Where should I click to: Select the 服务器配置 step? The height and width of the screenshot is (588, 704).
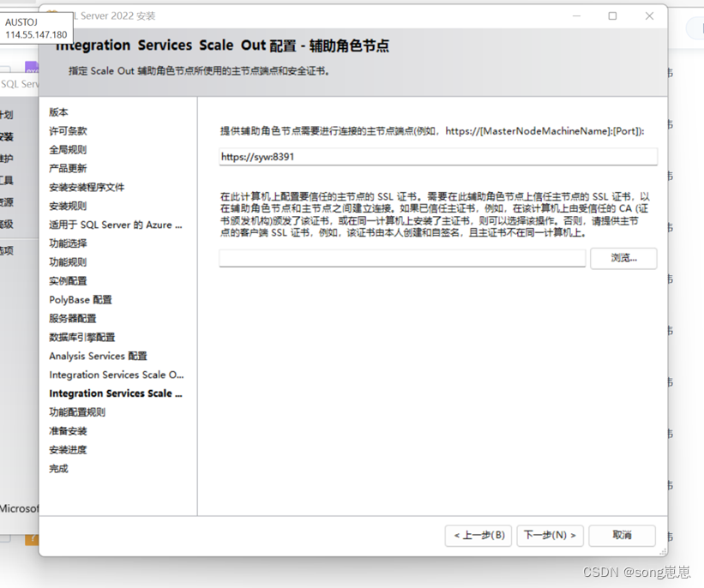point(73,319)
